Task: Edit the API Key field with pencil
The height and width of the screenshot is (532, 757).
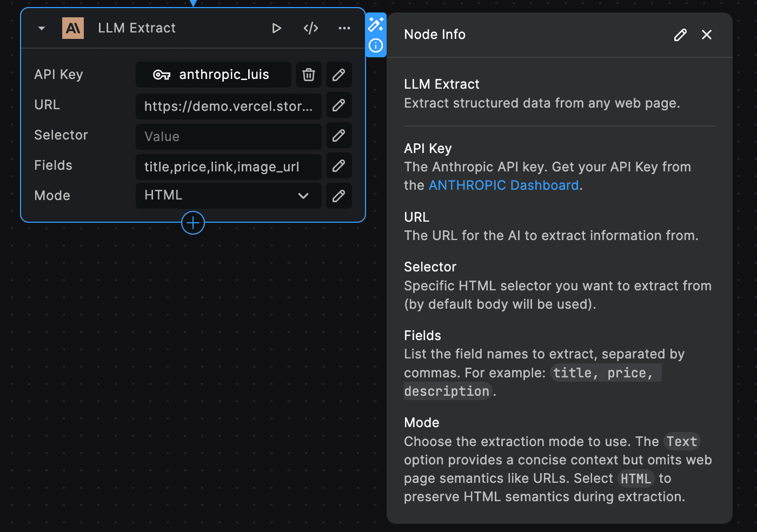Action: pos(339,75)
